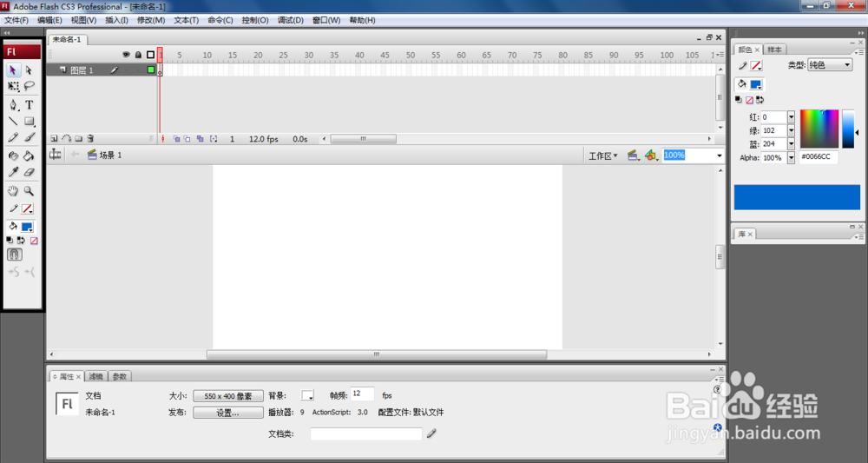Open the 绿 value slider arrow
Image resolution: width=868 pixels, height=463 pixels.
[x=791, y=130]
